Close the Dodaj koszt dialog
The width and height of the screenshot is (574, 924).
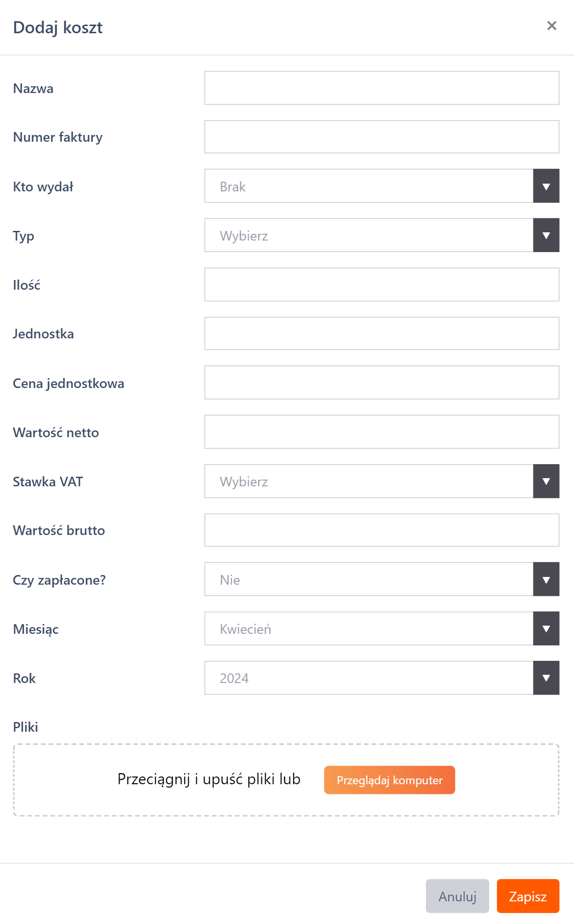click(x=552, y=26)
